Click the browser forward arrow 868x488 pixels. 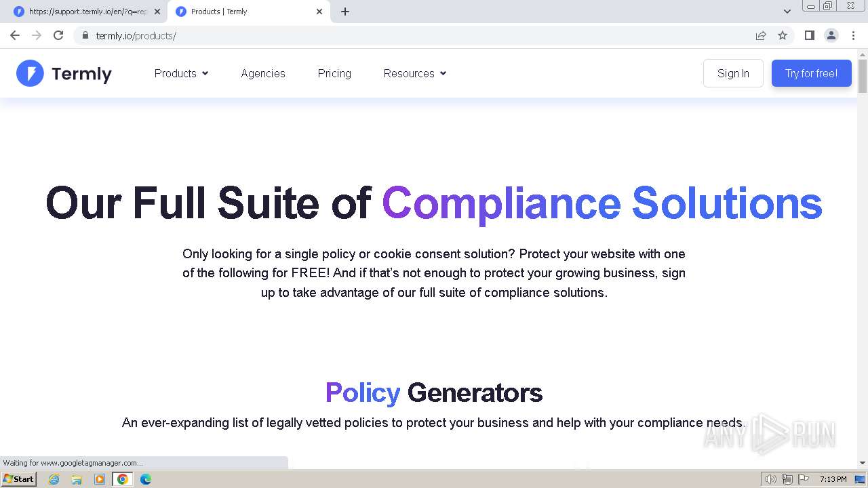pyautogui.click(x=37, y=35)
